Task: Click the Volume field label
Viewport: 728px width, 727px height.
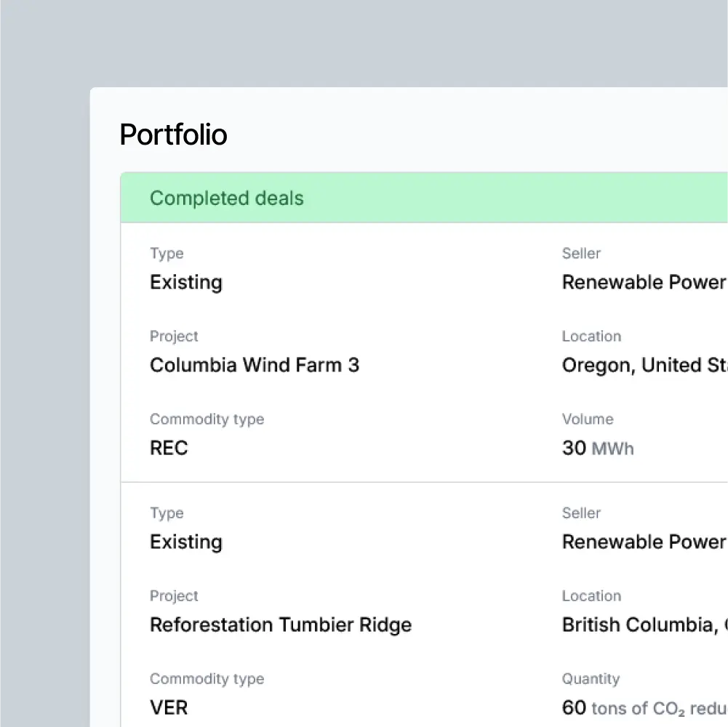Action: tap(588, 419)
